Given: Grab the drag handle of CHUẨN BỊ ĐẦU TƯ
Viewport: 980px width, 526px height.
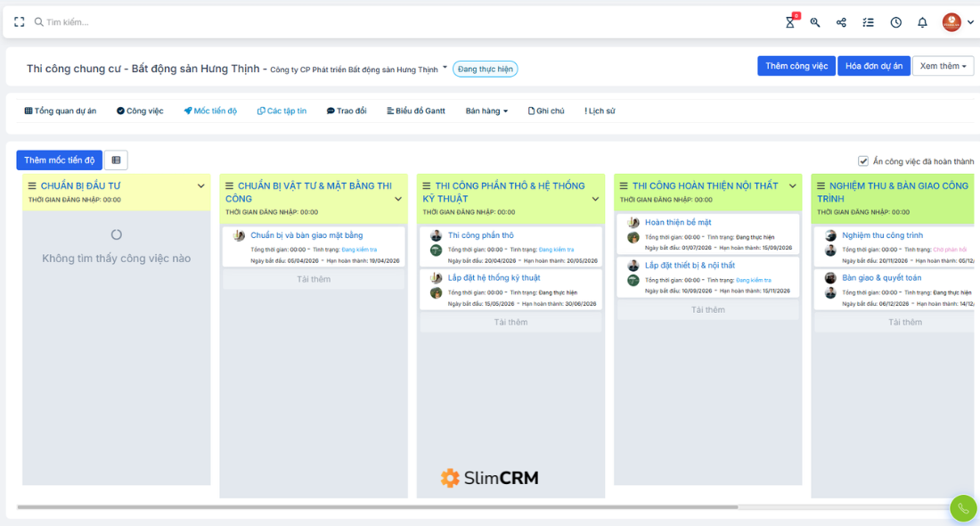Looking at the screenshot, I should (32, 185).
